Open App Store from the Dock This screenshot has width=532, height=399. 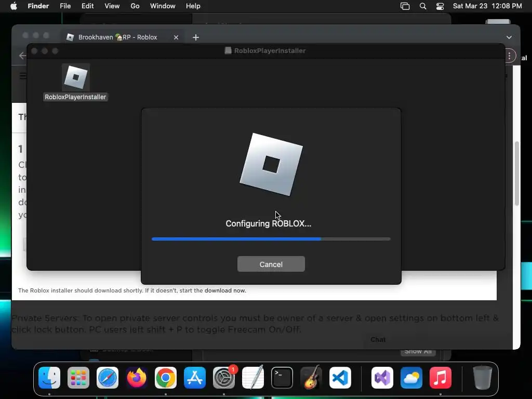click(x=195, y=378)
